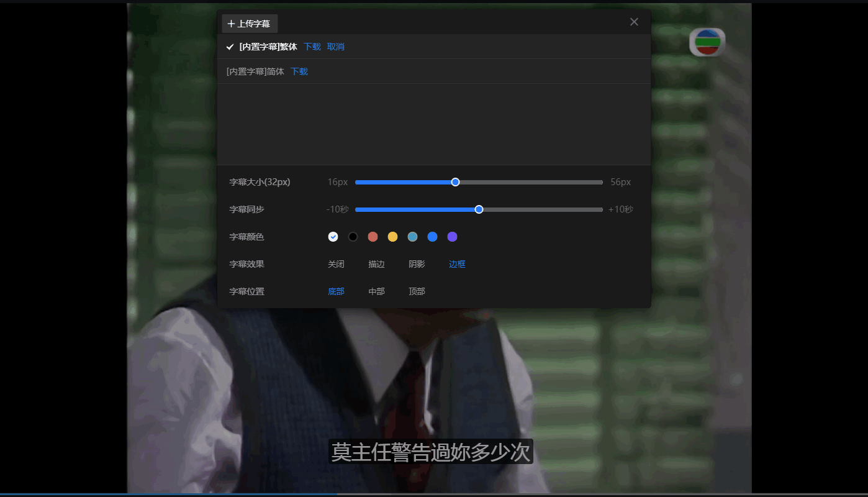Image resolution: width=868 pixels, height=497 pixels.
Task: Disable subtitle effects via 关闭 option
Action: point(336,264)
